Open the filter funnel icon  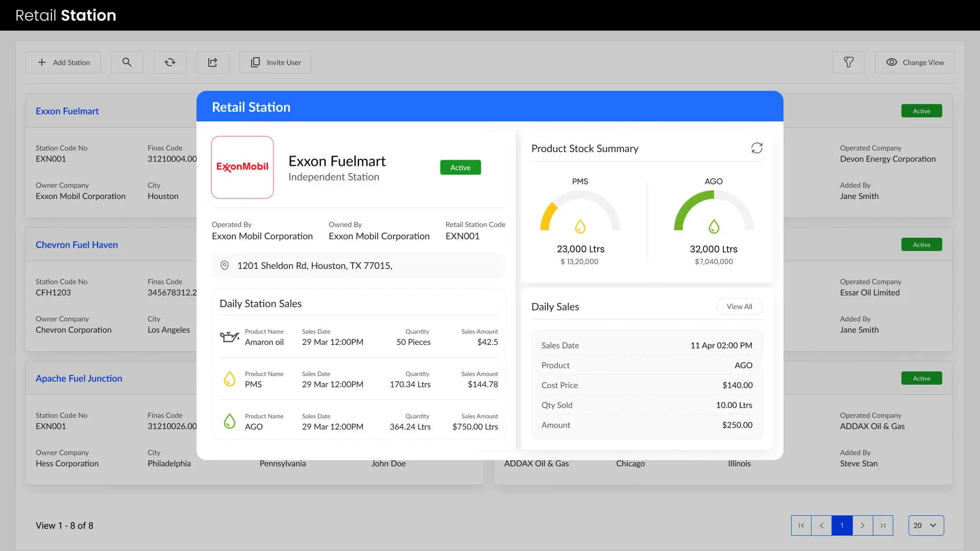click(x=848, y=62)
